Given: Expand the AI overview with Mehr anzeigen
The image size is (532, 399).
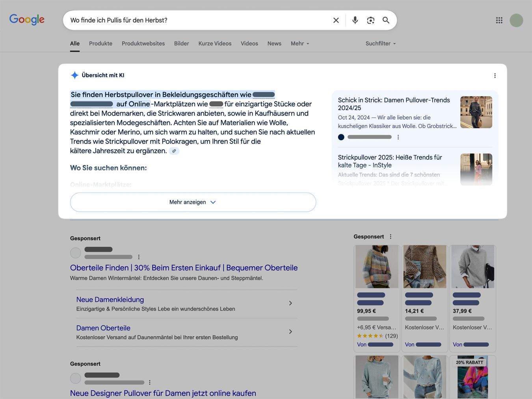Looking at the screenshot, I should (x=193, y=202).
